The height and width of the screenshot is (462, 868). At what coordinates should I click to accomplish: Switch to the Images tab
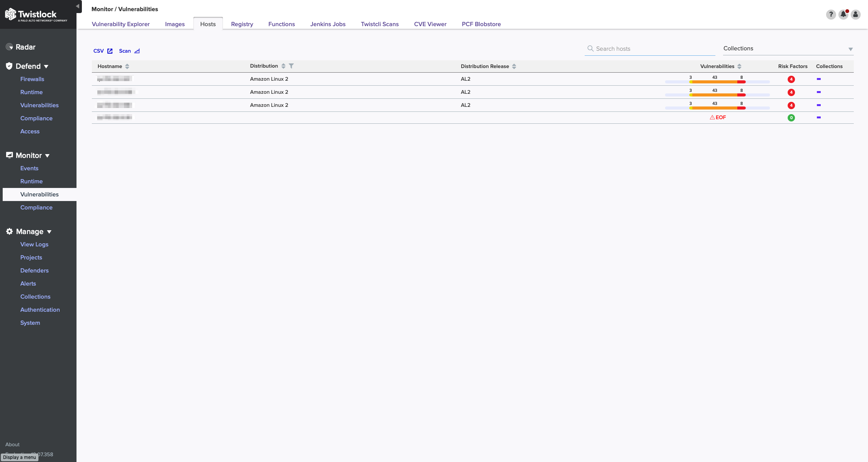pyautogui.click(x=175, y=24)
